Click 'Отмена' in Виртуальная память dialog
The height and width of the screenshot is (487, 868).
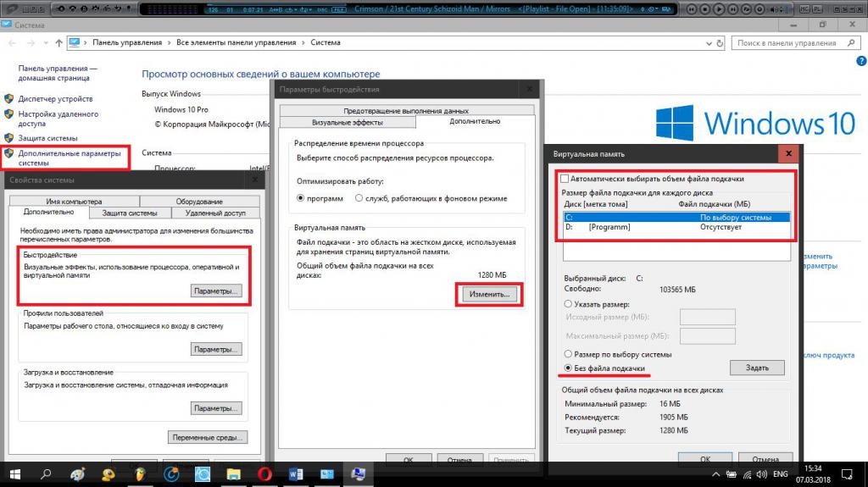(765, 459)
